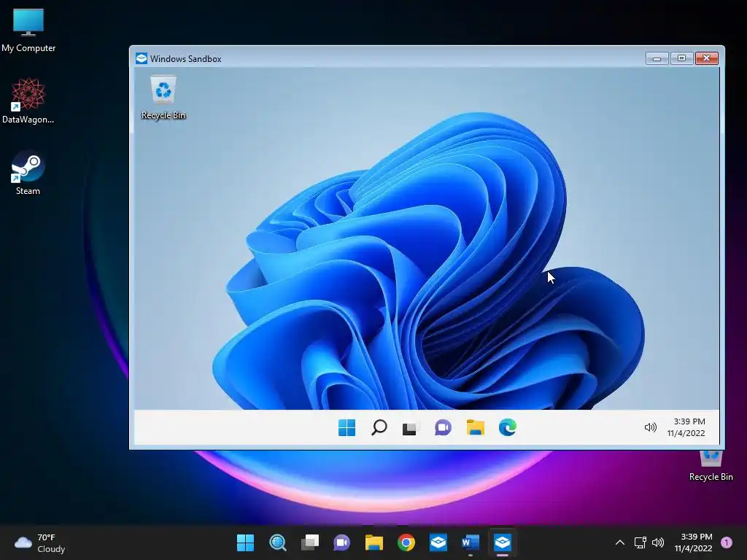The image size is (747, 560).
Task: Launch Microsoft Edge in the Sandbox taskbar
Action: (x=508, y=427)
